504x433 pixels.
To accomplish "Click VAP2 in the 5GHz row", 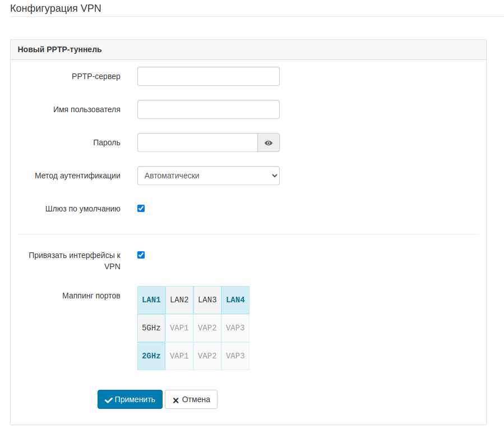I will [x=207, y=328].
